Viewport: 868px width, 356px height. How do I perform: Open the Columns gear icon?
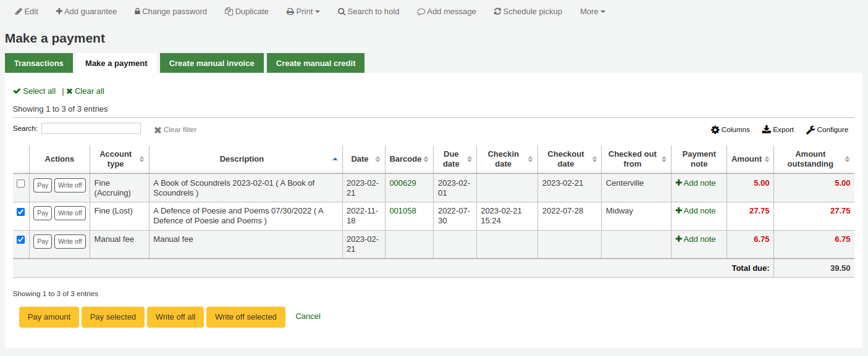[x=714, y=130]
